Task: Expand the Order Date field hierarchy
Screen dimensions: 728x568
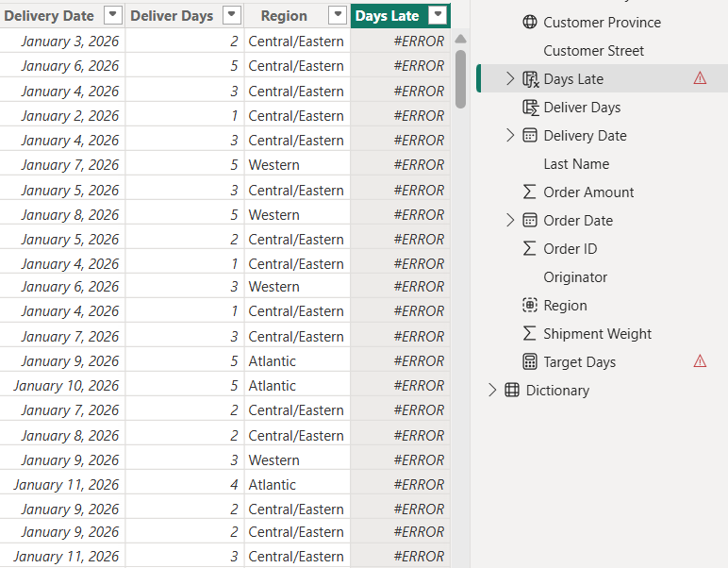Action: (510, 220)
